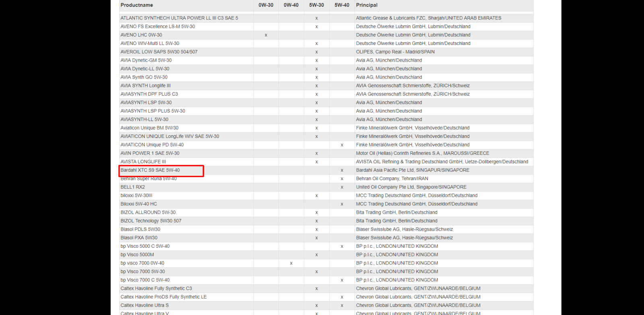Screen dimensions: 644x315
Task: Select bp Visco 5000M product name
Action: coord(137,255)
